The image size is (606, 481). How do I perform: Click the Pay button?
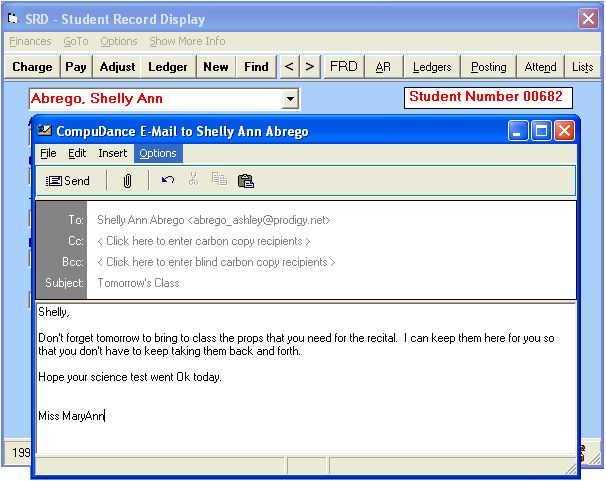coord(76,67)
